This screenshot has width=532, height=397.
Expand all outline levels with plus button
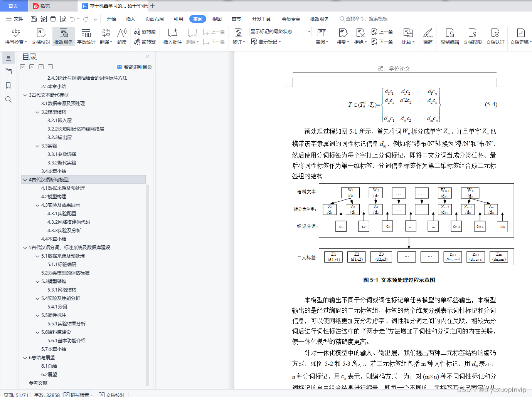click(41, 67)
